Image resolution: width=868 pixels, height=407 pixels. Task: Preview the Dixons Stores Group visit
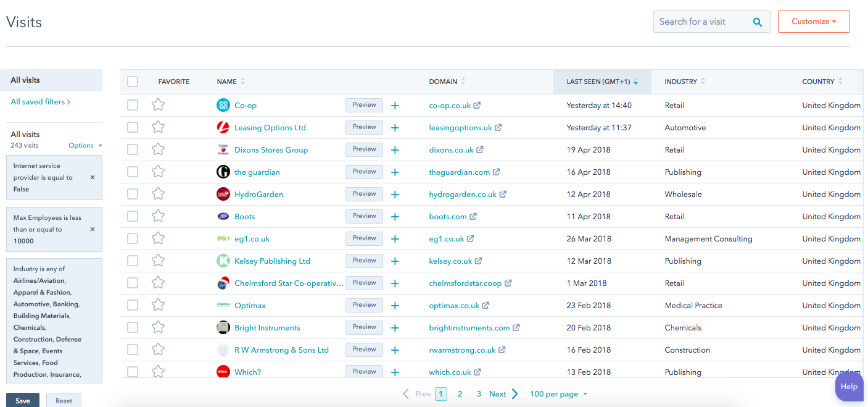(364, 149)
